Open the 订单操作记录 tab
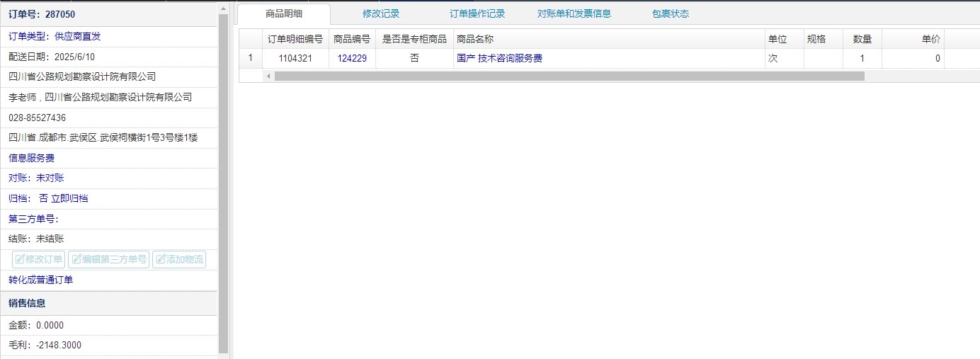The height and width of the screenshot is (359, 980). 477,13
